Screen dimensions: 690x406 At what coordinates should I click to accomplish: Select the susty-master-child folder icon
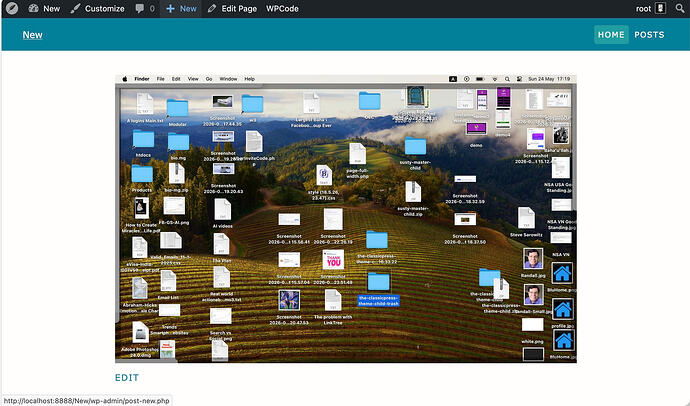pos(415,146)
